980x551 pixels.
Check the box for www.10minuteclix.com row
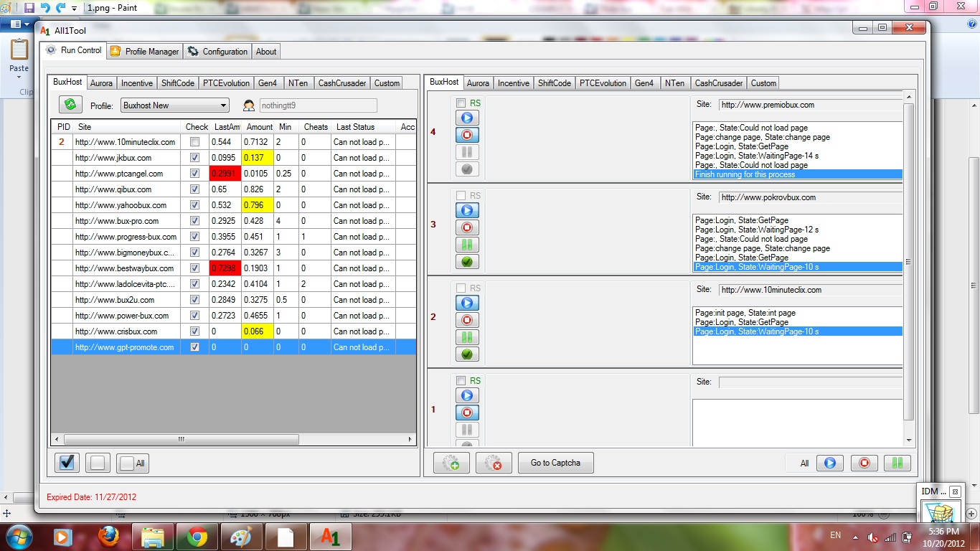point(194,142)
